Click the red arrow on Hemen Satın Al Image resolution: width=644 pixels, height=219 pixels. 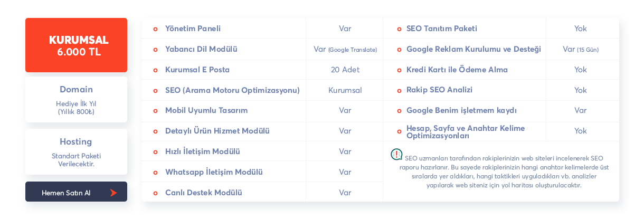point(113,193)
